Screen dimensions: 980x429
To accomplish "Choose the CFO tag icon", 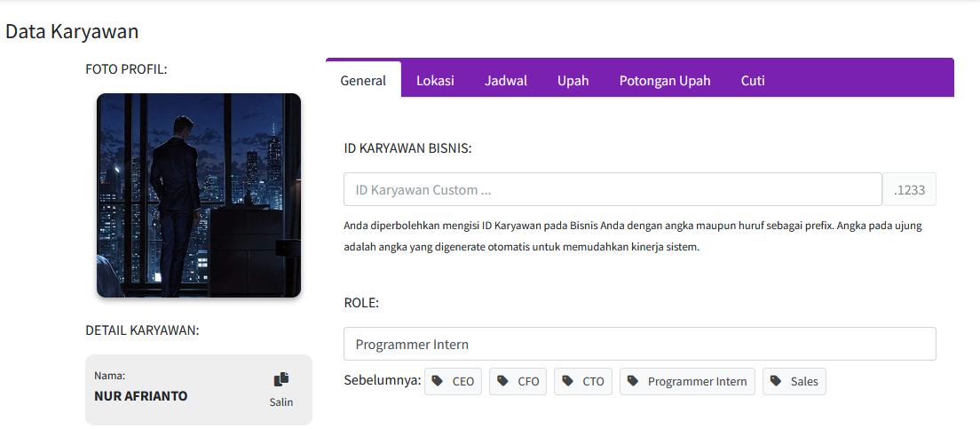I will click(x=502, y=381).
